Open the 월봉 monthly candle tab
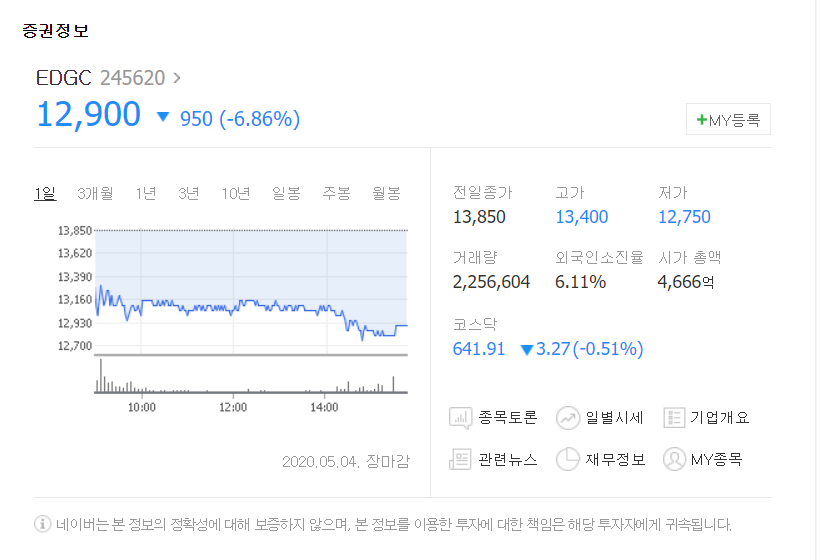Image resolution: width=822 pixels, height=560 pixels. (x=386, y=193)
